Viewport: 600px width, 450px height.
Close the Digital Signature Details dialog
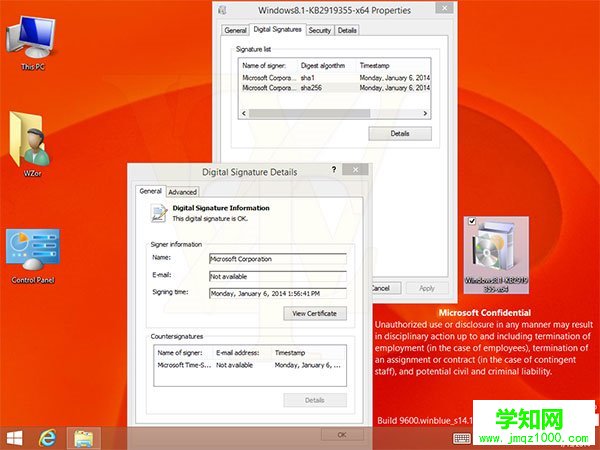(355, 170)
